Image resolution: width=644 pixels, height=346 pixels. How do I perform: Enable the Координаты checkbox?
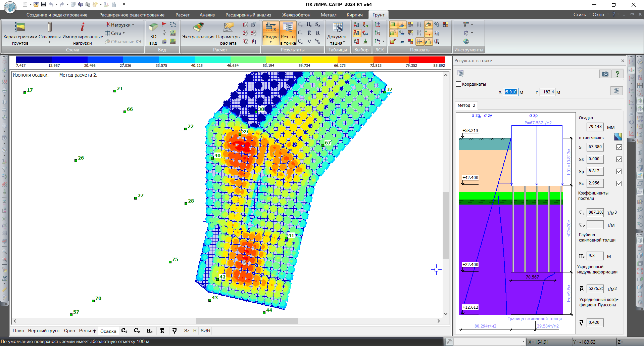click(458, 84)
